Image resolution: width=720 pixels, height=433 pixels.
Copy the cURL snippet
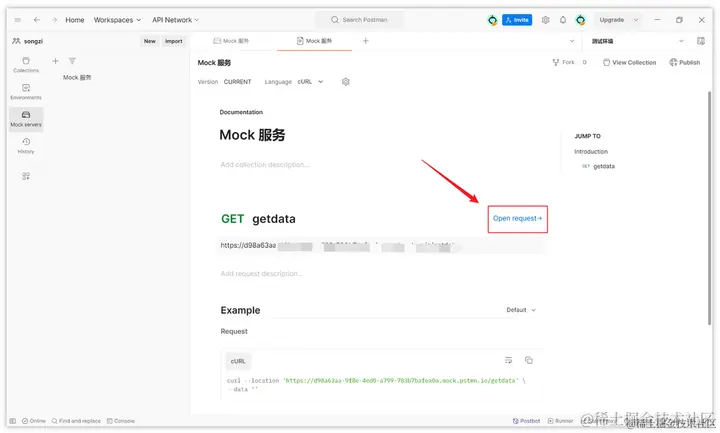click(x=529, y=360)
